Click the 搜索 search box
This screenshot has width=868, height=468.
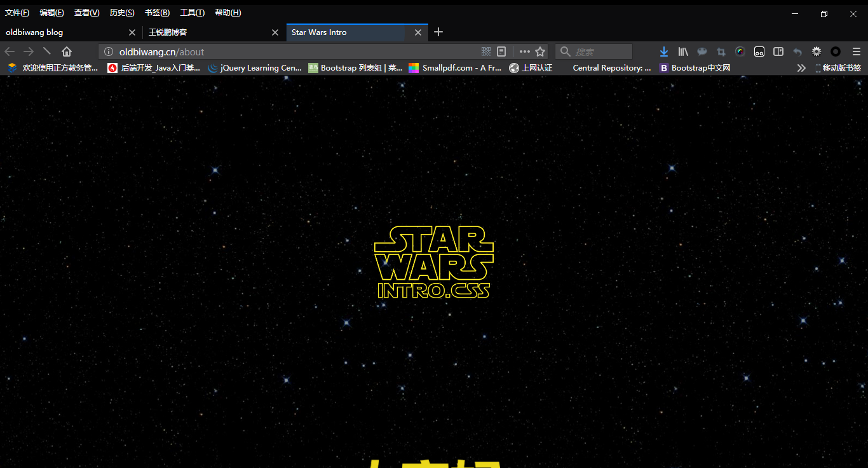click(594, 52)
